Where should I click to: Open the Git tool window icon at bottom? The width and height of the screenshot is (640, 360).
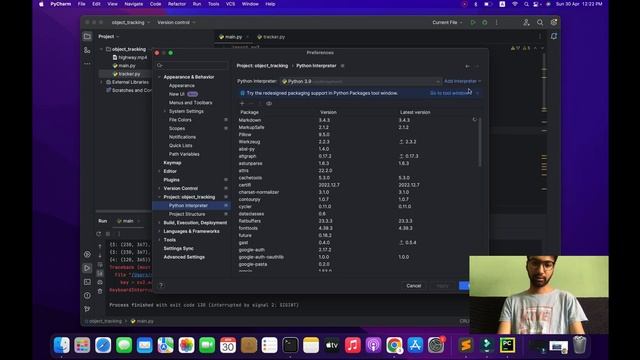87,309
